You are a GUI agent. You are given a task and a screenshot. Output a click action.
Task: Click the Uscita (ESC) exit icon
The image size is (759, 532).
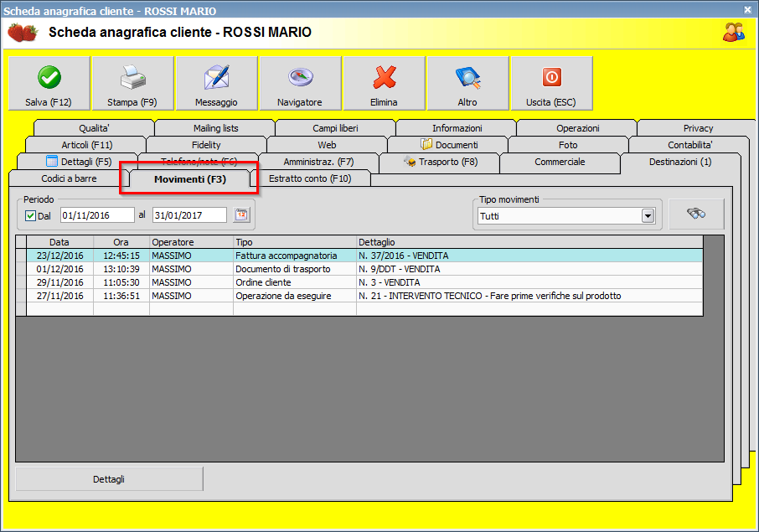click(551, 78)
